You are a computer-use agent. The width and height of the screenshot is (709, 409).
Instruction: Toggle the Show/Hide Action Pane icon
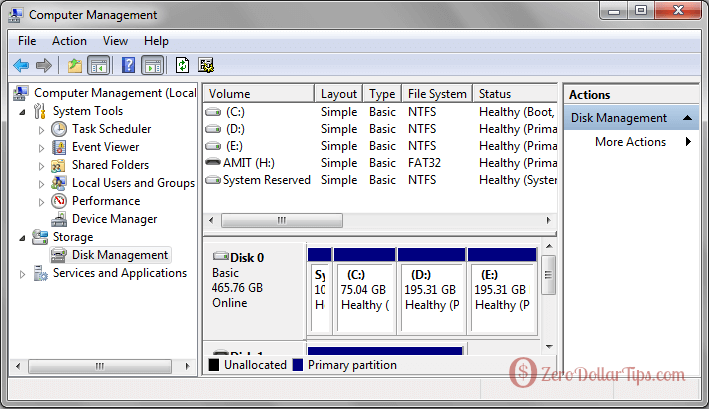153,66
